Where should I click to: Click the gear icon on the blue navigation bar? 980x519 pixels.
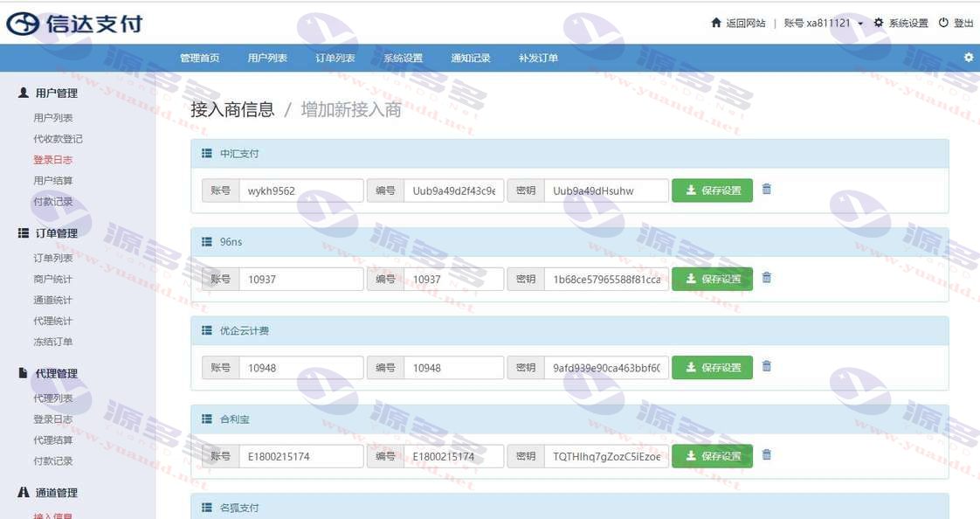pos(969,57)
